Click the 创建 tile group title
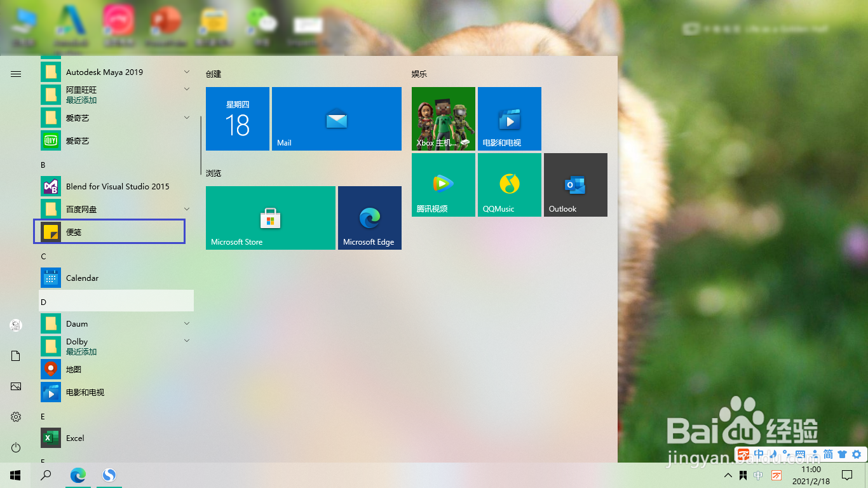The image size is (868, 488). (214, 74)
